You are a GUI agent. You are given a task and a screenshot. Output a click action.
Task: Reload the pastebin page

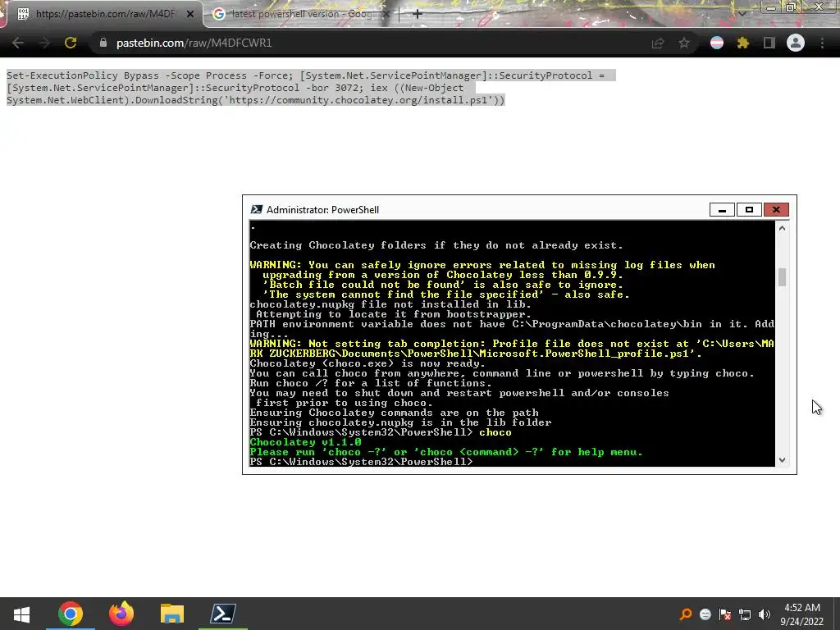[71, 43]
